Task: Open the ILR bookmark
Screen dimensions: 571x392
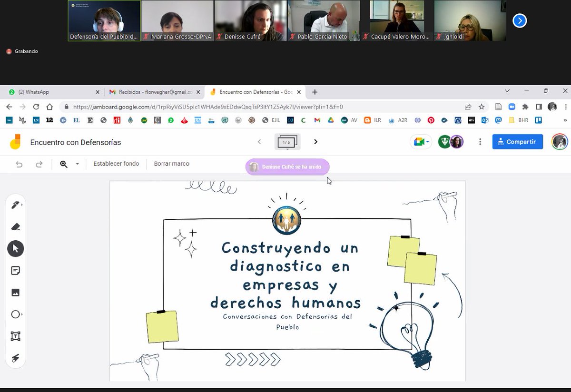Action: click(373, 120)
